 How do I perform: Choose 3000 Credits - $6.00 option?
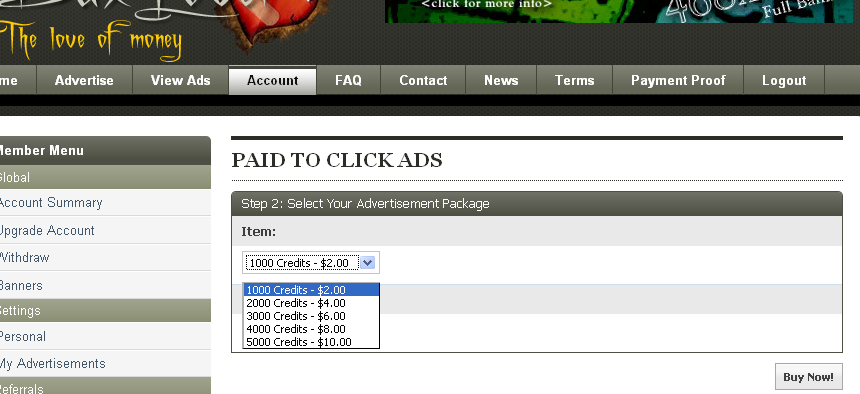click(x=312, y=316)
